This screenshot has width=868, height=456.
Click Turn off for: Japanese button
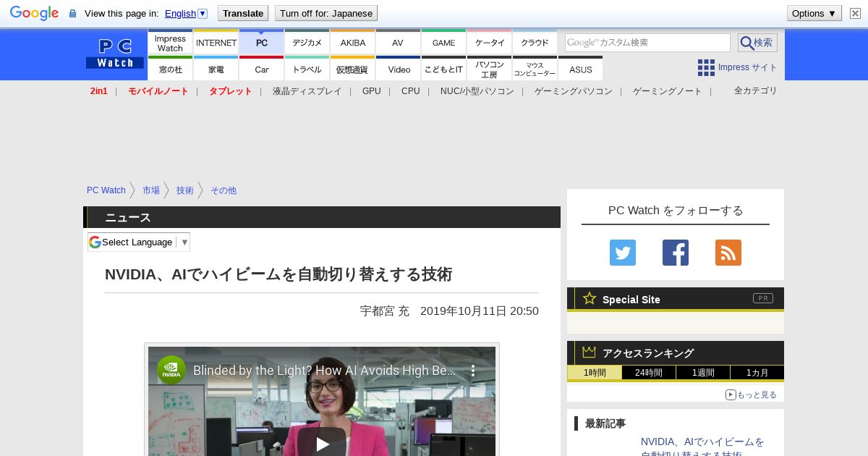tap(326, 13)
